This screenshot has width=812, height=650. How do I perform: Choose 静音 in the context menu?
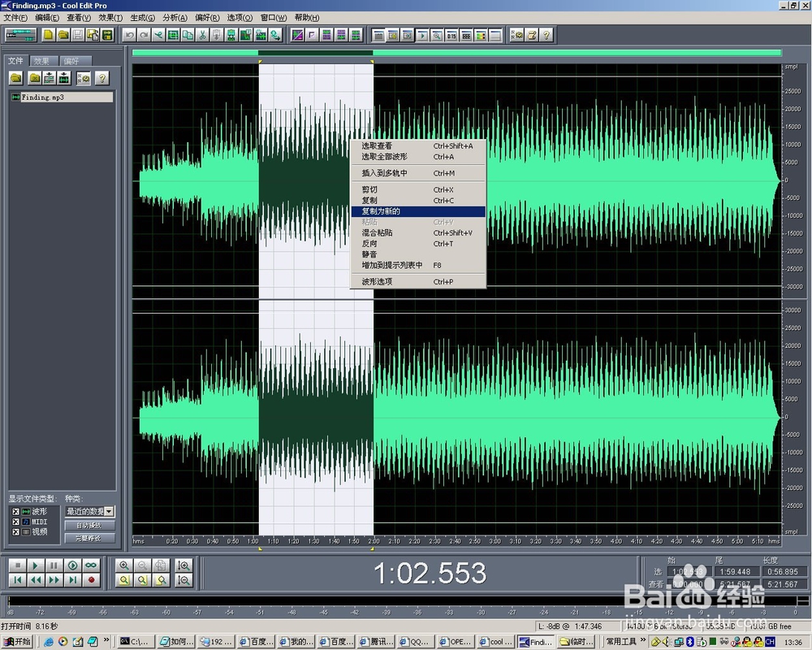click(x=418, y=254)
